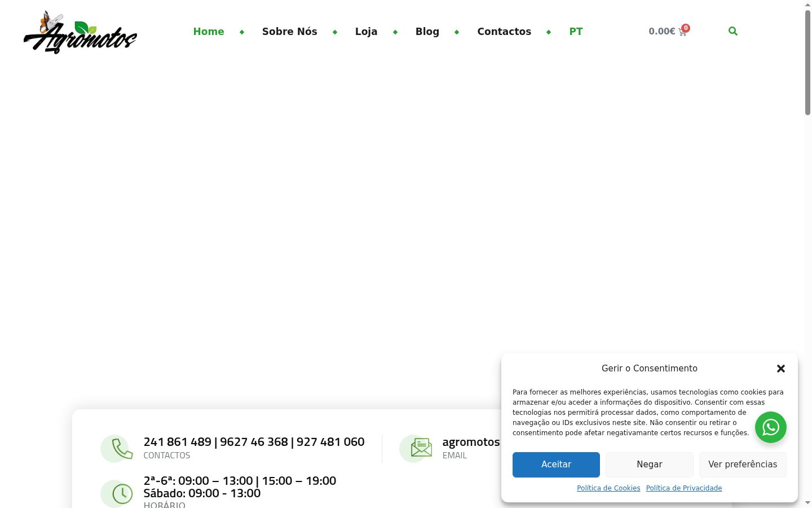Click the Gerir o Consentimento title

pos(650,369)
